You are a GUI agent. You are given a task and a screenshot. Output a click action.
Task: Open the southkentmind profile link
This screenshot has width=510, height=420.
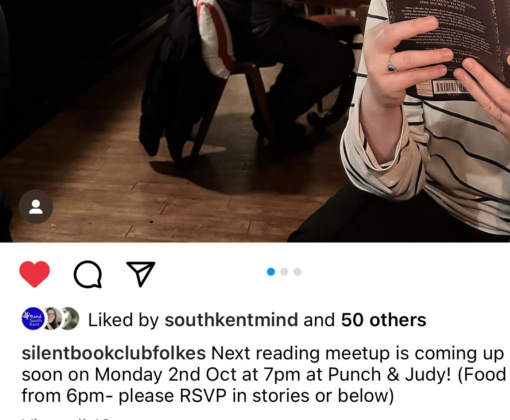tap(231, 320)
